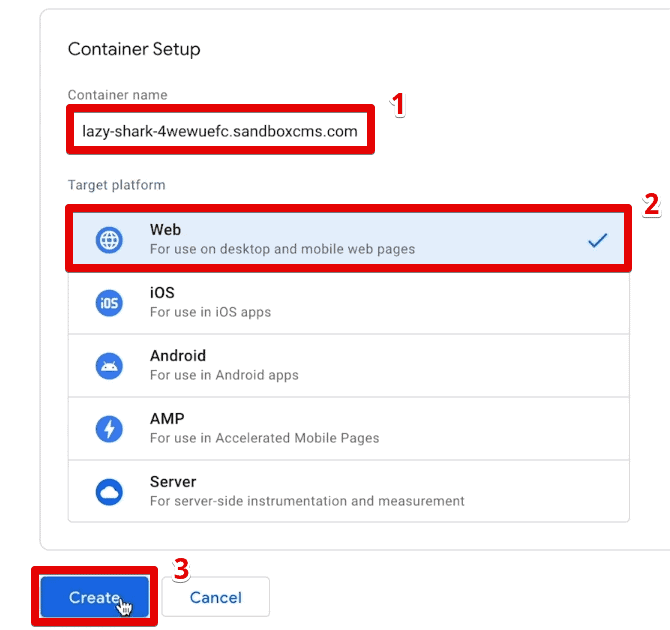Screen dimensions: 670x630
Task: Choose Android as target platform
Action: tap(348, 366)
